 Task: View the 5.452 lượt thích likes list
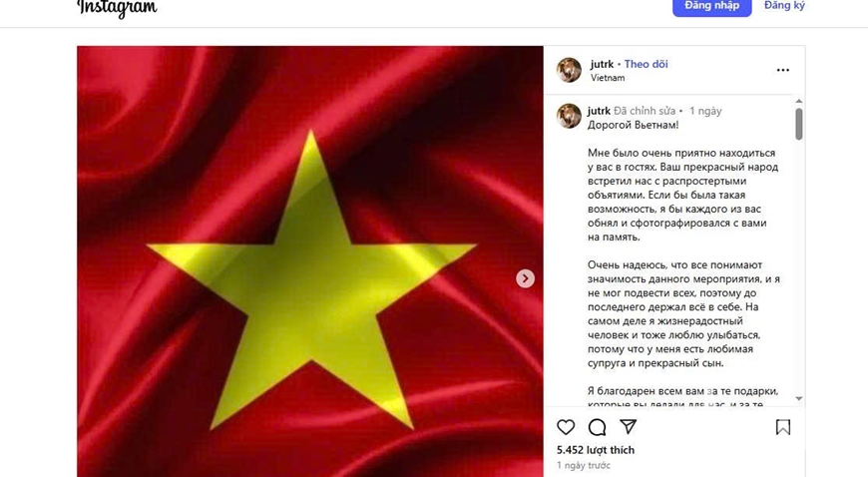tap(596, 450)
